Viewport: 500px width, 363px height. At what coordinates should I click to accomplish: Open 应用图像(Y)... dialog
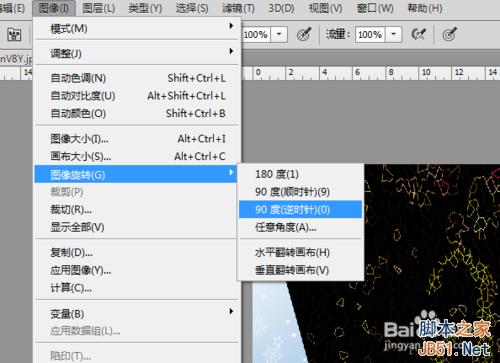[137, 270]
